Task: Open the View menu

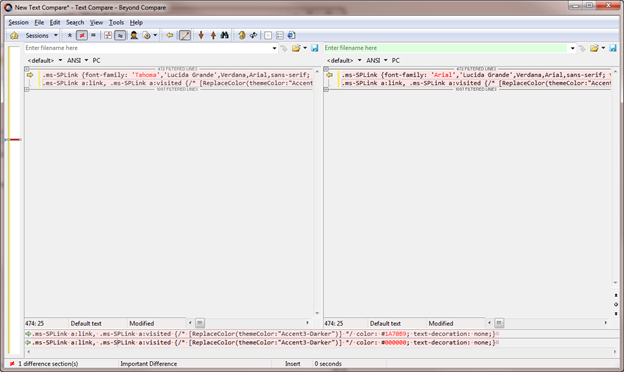Action: point(96,22)
